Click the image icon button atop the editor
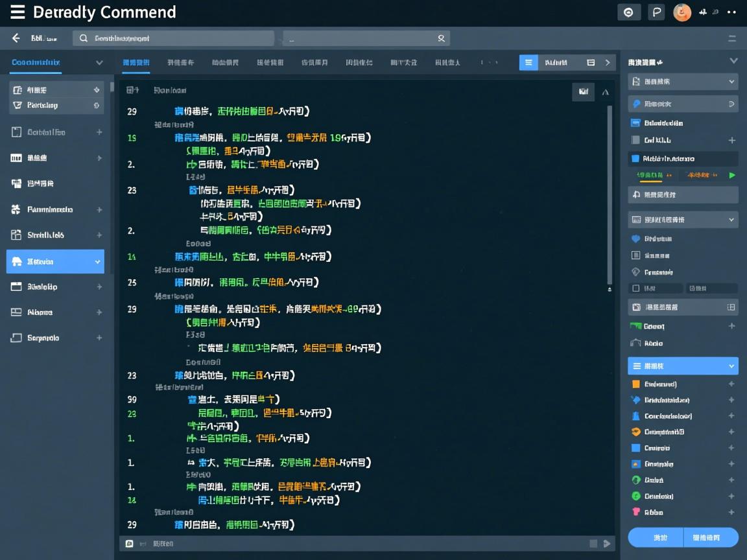Image resolution: width=747 pixels, height=560 pixels. tap(583, 92)
